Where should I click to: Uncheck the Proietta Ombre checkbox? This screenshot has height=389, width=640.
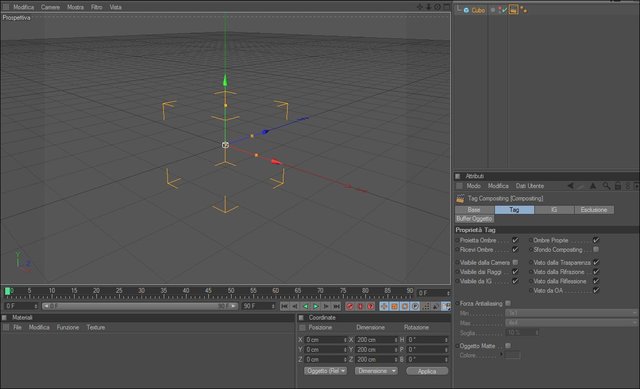(515, 240)
